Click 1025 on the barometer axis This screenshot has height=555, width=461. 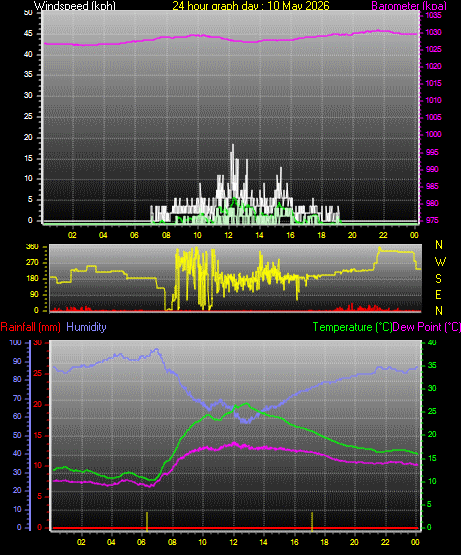pyautogui.click(x=433, y=49)
